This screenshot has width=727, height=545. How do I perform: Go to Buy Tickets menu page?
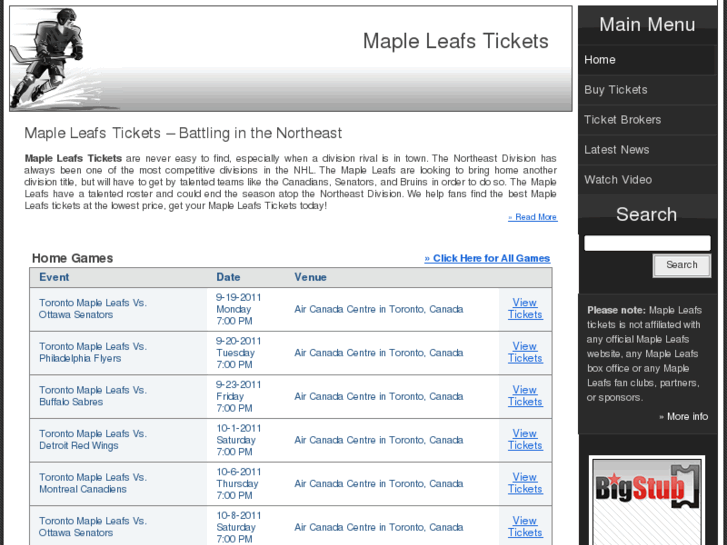[615, 90]
